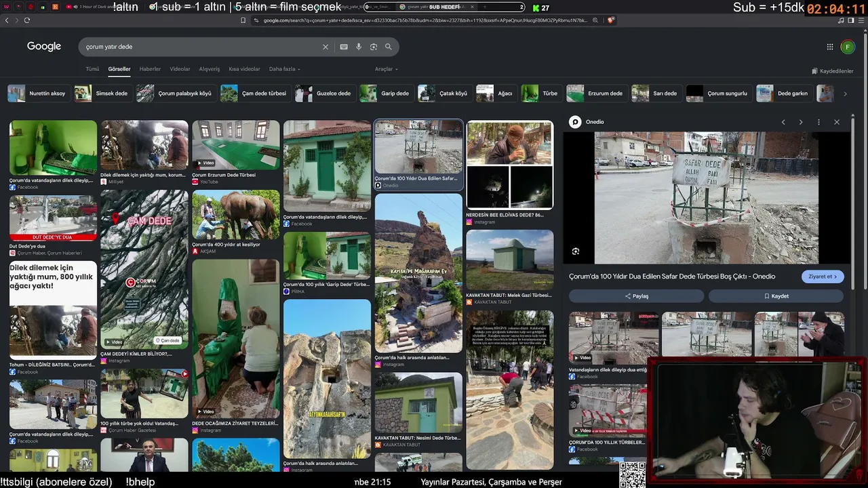Toggle the browser sidebar panel icon
This screenshot has width=868, height=488.
coord(850,20)
